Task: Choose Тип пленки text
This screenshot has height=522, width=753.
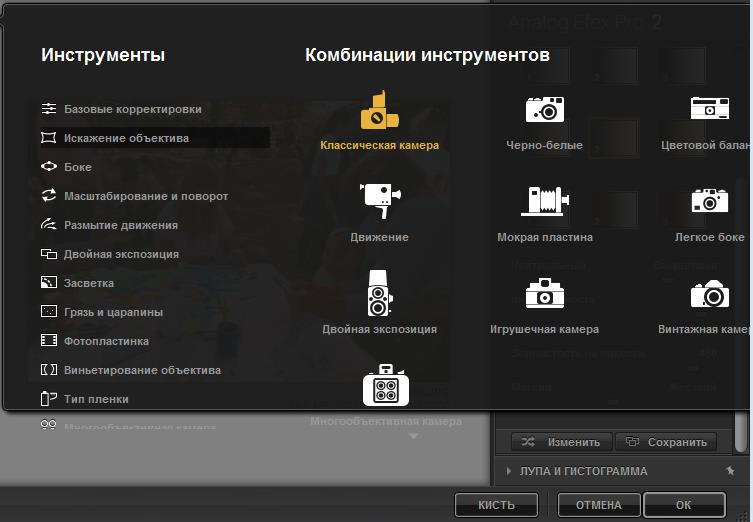Action: click(96, 399)
